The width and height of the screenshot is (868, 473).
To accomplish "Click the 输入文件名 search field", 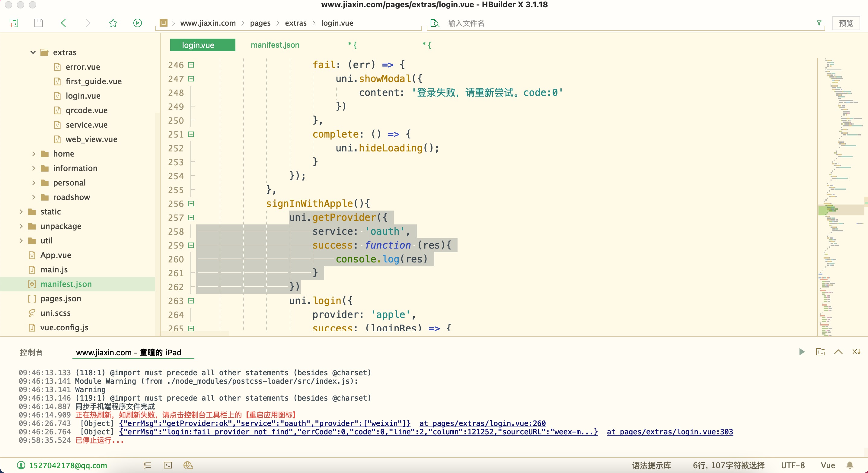I will pos(466,23).
